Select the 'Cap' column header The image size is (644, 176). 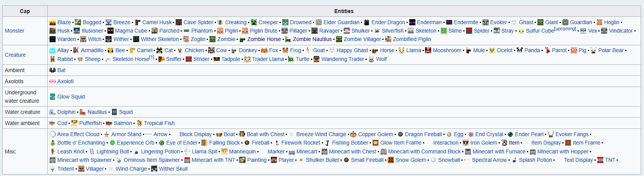[x=25, y=11]
